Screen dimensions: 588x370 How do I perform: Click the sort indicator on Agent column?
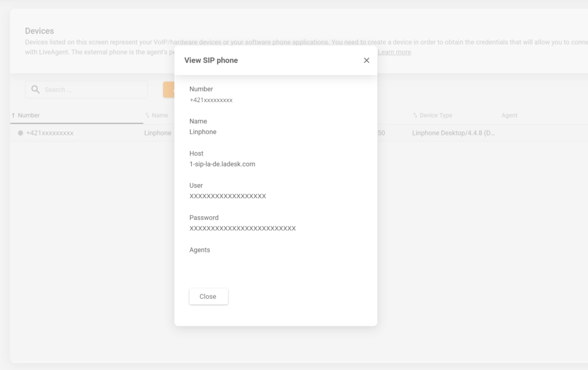click(x=496, y=115)
